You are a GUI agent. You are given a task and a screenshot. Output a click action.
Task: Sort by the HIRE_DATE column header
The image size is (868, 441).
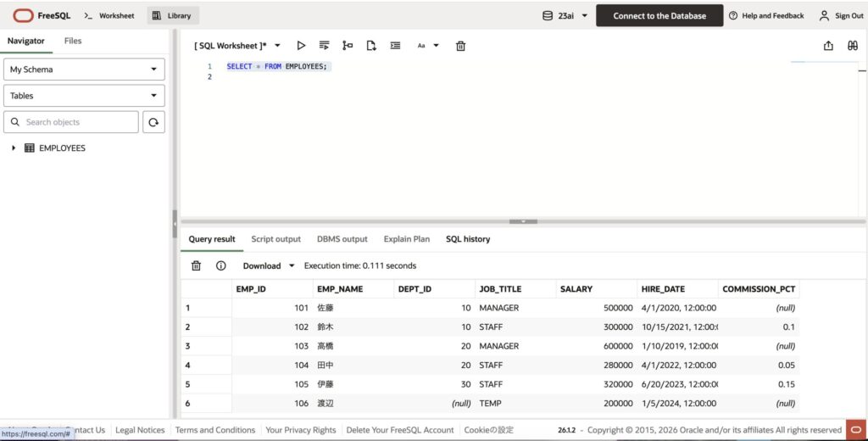point(677,289)
